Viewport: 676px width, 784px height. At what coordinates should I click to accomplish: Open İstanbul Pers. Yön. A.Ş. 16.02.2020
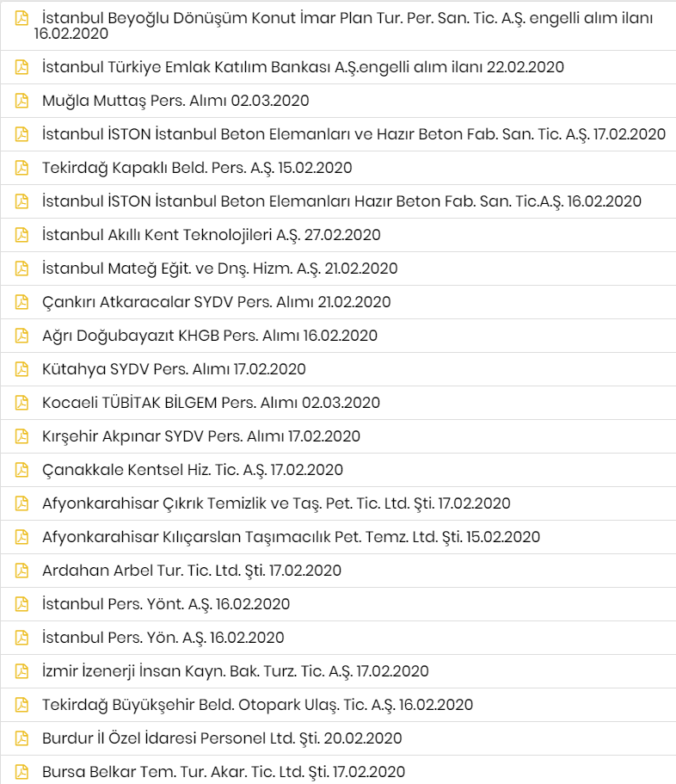pyautogui.click(x=163, y=638)
